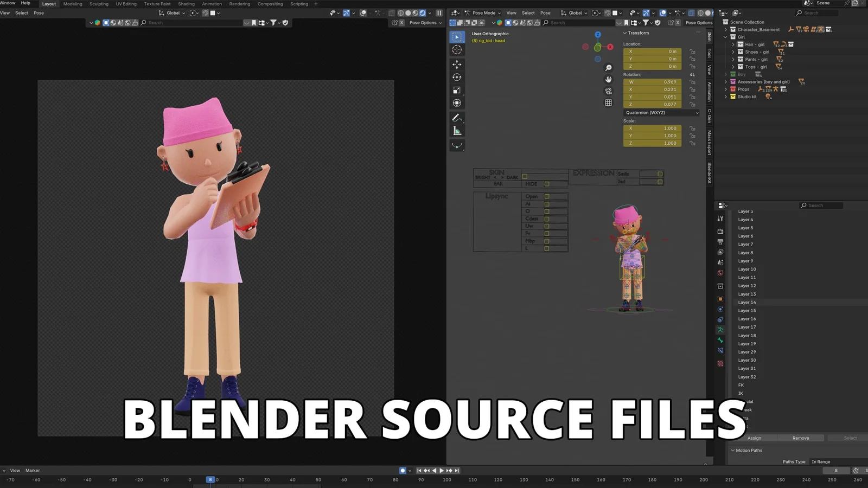Click the camera view icon in viewport overlay

[609, 91]
